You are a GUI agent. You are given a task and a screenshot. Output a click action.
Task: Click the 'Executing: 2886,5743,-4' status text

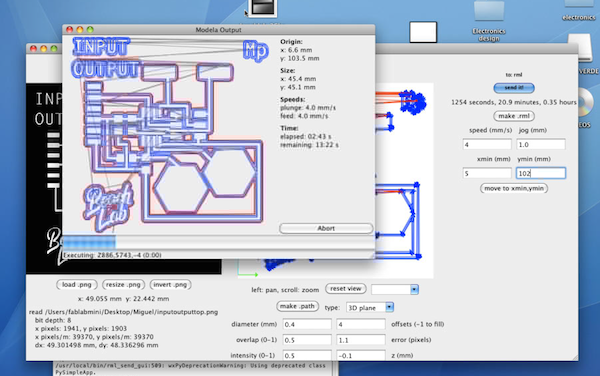coord(112,255)
